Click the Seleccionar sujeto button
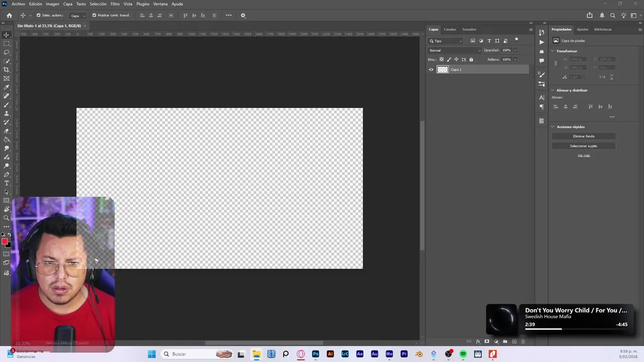The width and height of the screenshot is (644, 362). click(x=584, y=146)
